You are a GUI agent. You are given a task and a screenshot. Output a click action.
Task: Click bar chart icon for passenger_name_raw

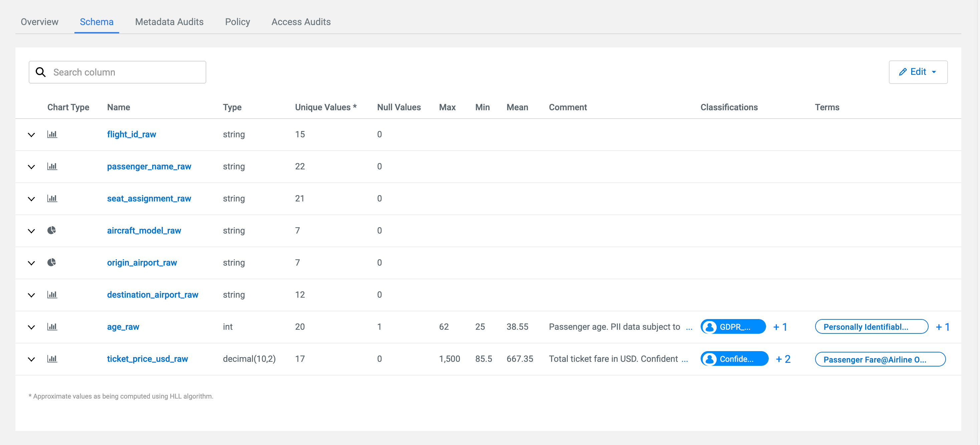pyautogui.click(x=52, y=166)
